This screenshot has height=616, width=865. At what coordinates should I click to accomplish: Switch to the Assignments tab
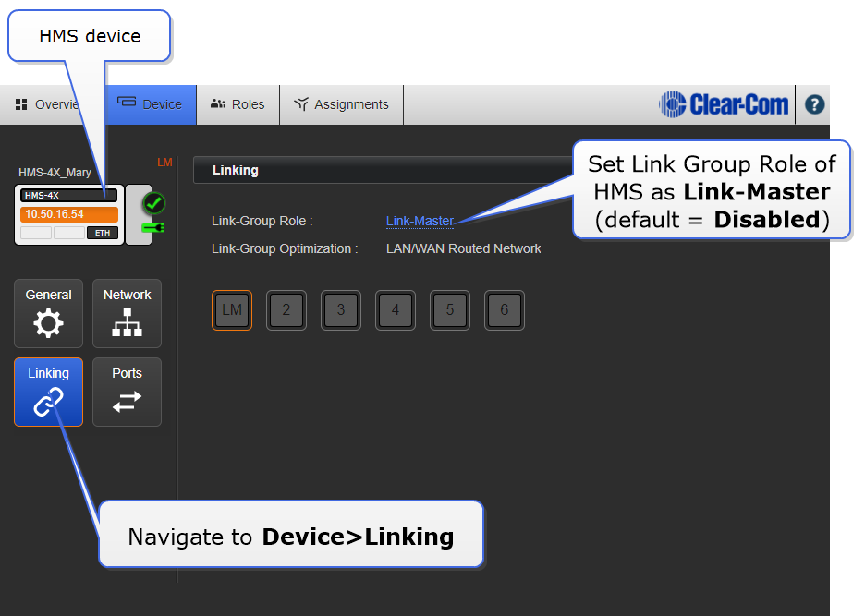pos(341,104)
